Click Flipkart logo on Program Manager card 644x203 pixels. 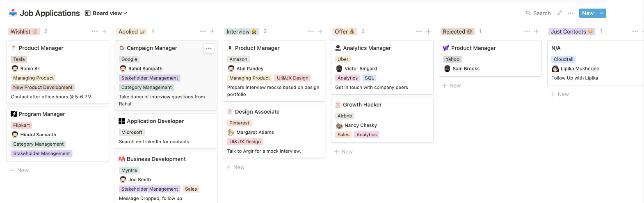14,114
